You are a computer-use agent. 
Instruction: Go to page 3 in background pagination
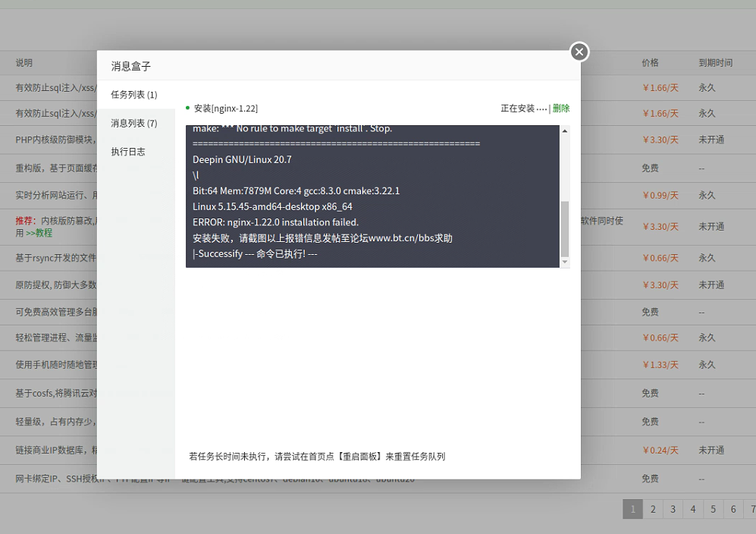pos(673,509)
